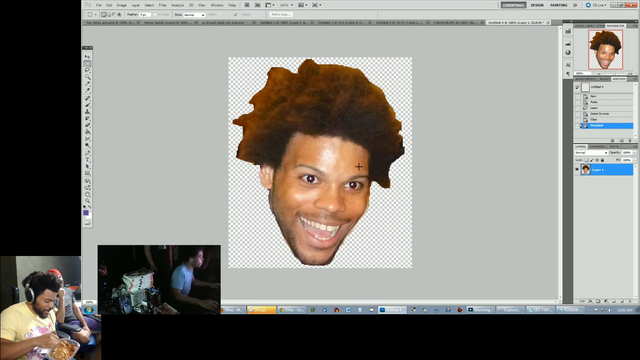Select the Eraser tool
Viewport: 640px width, 360px height.
(x=87, y=125)
